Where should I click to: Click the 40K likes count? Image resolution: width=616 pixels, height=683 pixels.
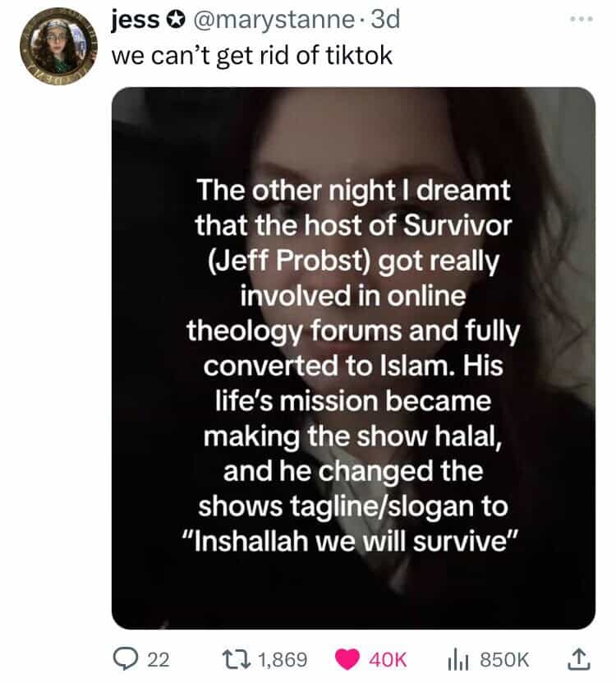click(x=388, y=660)
